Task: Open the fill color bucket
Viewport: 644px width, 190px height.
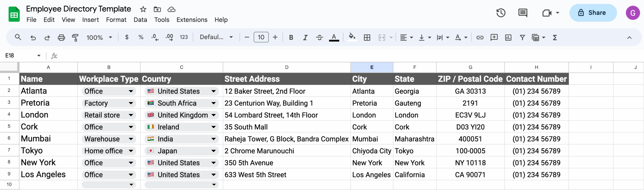Action: pos(352,37)
